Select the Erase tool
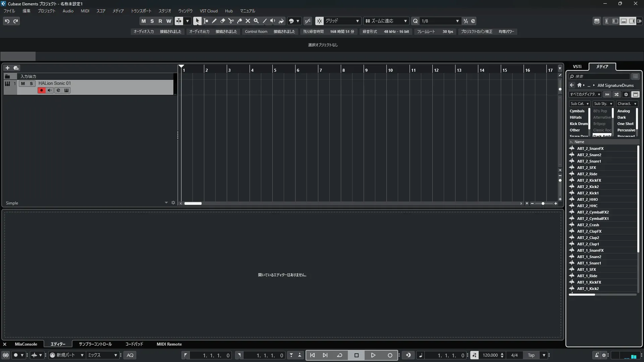The width and height of the screenshot is (644, 362). pyautogui.click(x=223, y=21)
